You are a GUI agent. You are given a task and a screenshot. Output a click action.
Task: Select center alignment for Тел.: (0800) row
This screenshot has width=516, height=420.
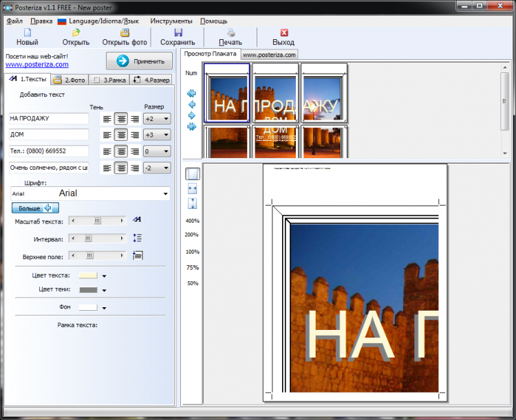(121, 151)
